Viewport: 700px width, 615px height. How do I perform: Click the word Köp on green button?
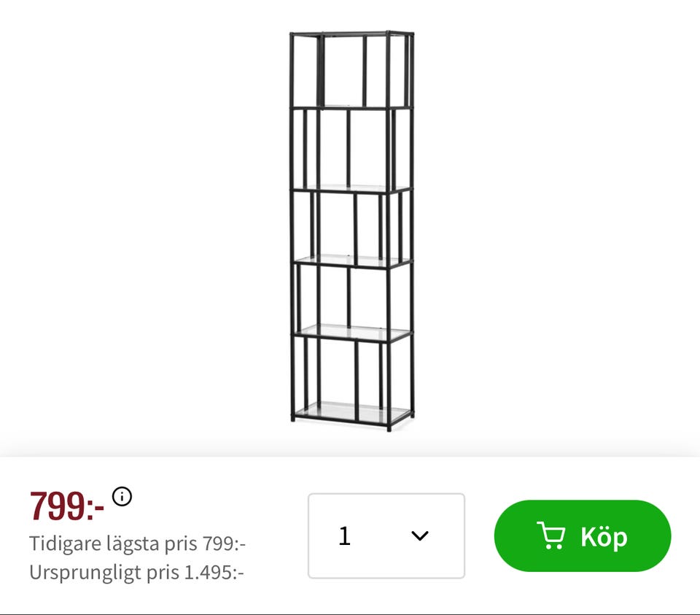[604, 536]
